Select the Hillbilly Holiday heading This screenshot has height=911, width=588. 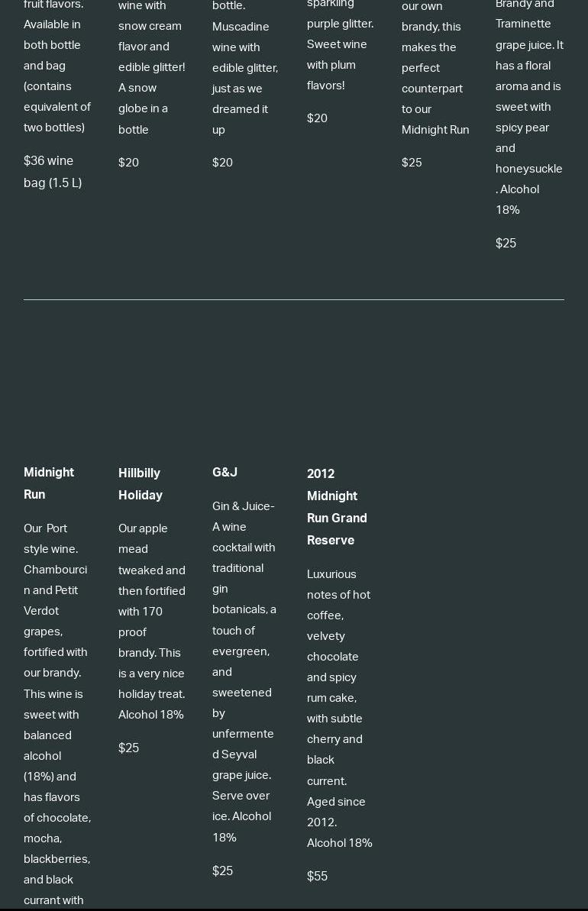[140, 484]
